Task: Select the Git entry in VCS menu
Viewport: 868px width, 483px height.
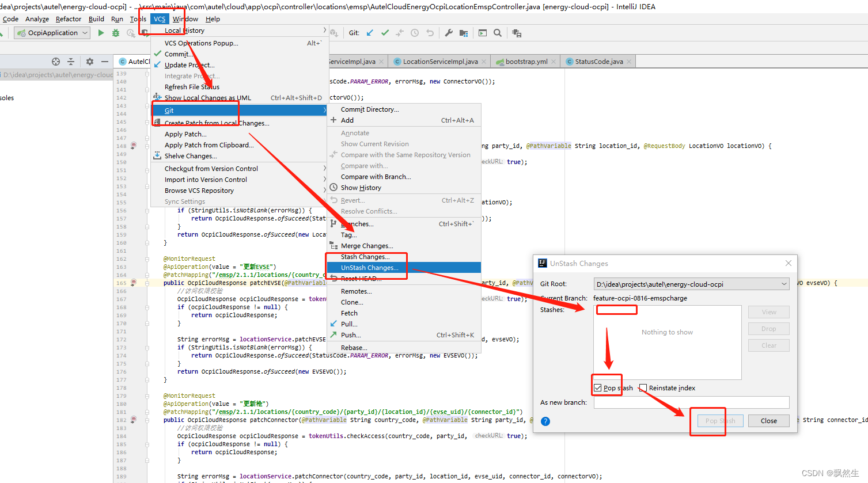Action: tap(238, 111)
